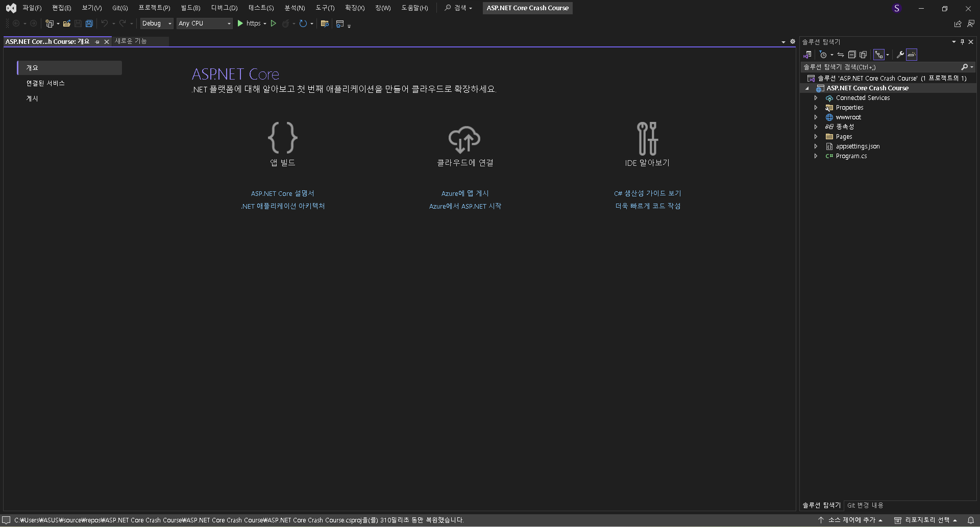This screenshot has height=527, width=980.
Task: Open Azure에서 ASP.NET 시작 link
Action: click(x=465, y=206)
